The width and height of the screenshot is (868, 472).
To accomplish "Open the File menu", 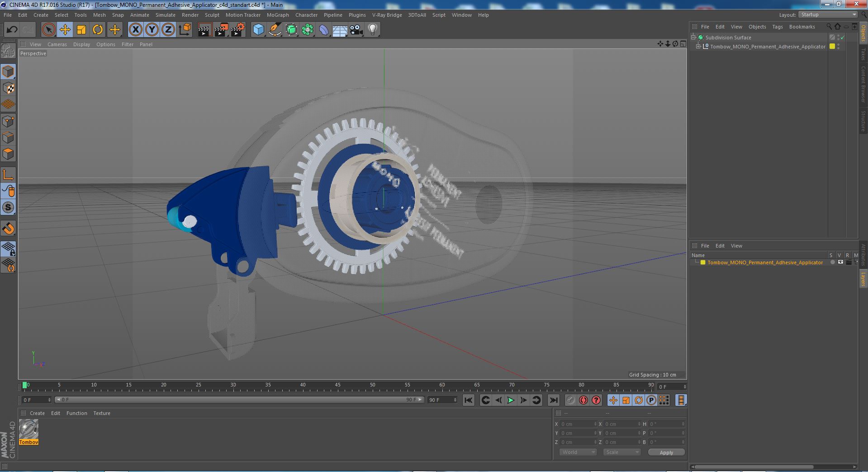I will [8, 15].
